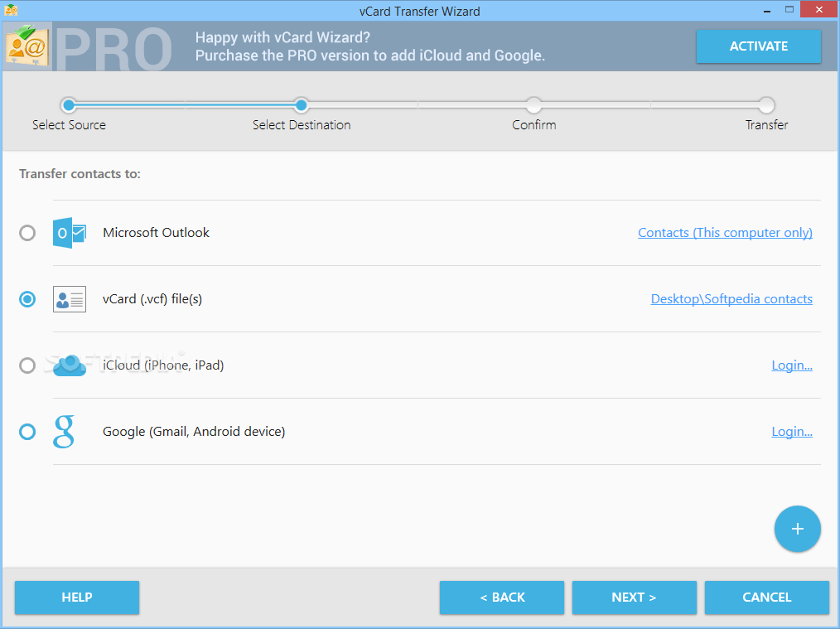Select the Google radio button
The image size is (840, 629).
point(27,432)
